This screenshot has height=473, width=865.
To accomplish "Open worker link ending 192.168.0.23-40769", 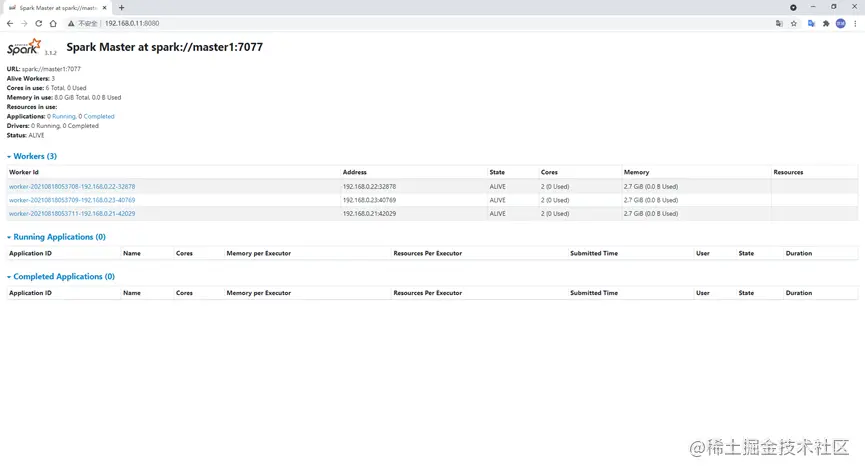I will tap(72, 200).
